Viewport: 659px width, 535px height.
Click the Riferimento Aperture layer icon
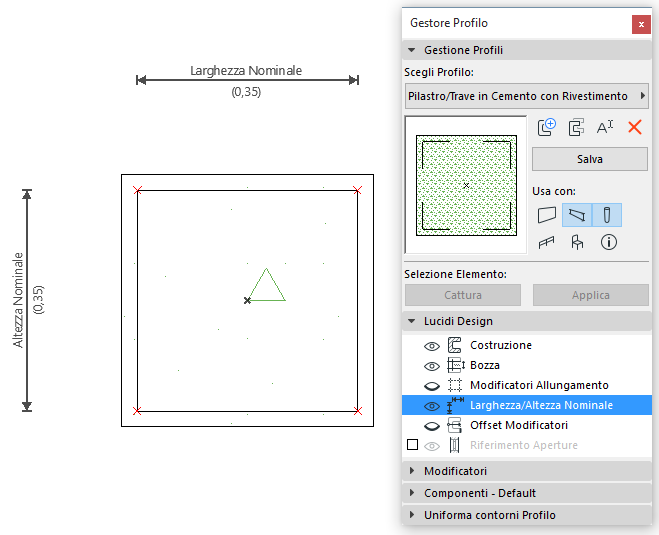pyautogui.click(x=454, y=445)
